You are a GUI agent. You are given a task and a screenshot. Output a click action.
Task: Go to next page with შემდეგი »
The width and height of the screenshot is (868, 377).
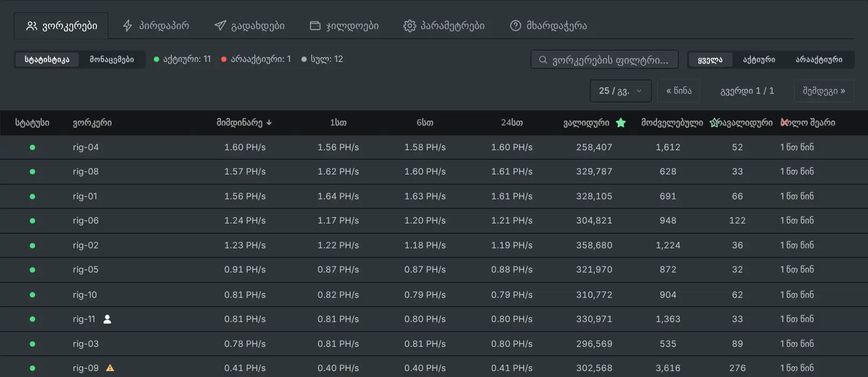(824, 91)
